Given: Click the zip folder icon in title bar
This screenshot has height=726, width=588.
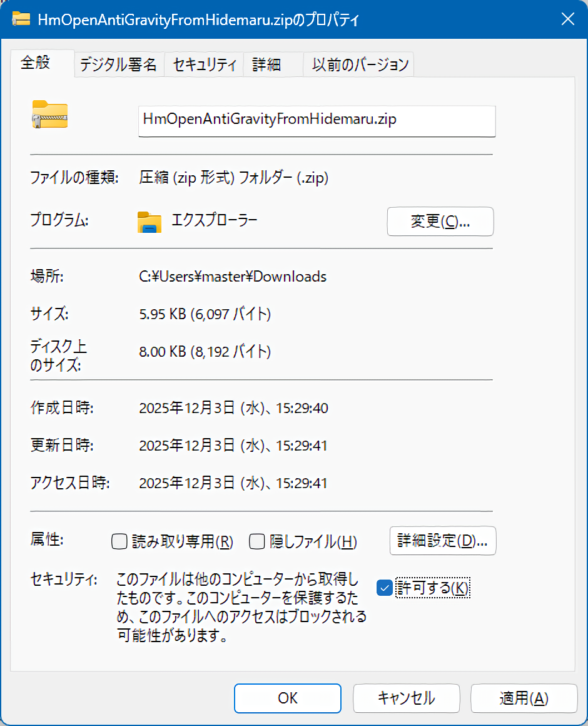Looking at the screenshot, I should pos(22,19).
